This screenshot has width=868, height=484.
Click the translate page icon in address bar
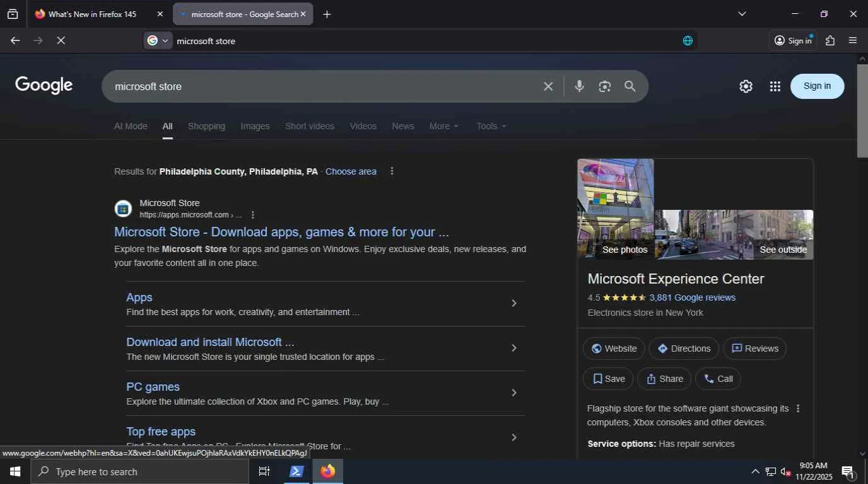(688, 40)
